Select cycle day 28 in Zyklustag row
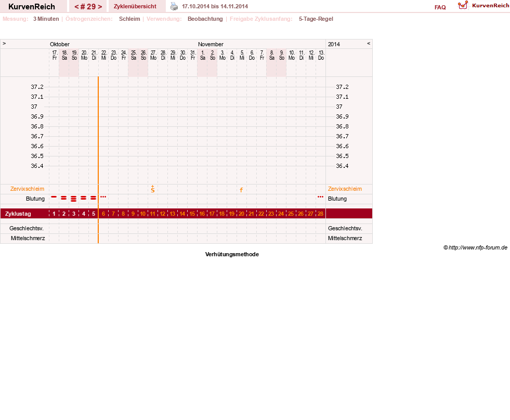Screen dimensions: 510x420 coord(320,214)
